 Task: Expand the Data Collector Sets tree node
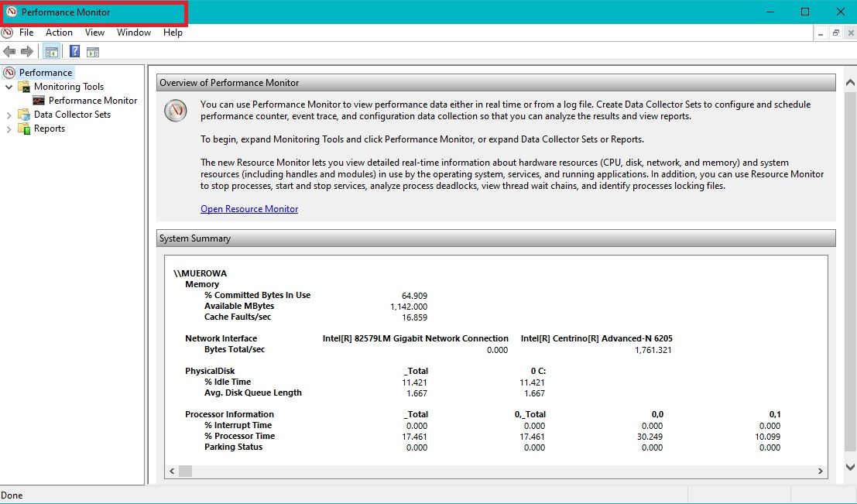(8, 114)
